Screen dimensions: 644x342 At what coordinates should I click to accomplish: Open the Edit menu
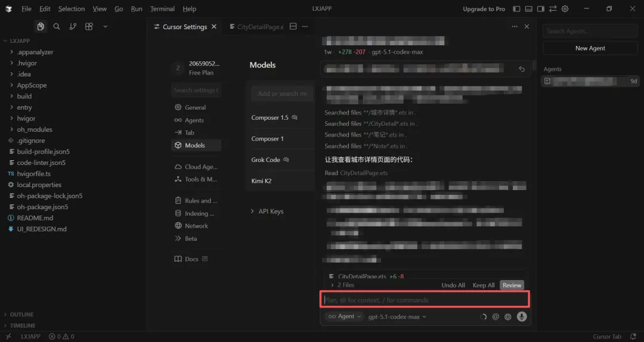tap(45, 8)
